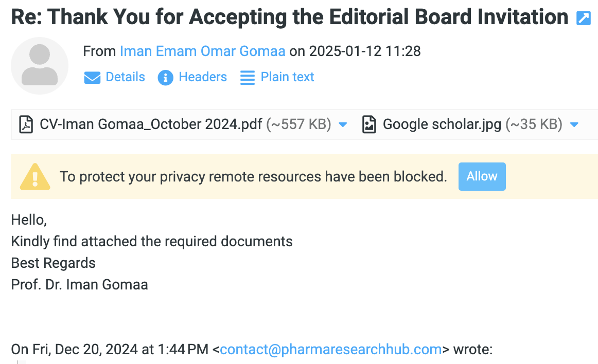
Task: Click the image file icon
Action: (369, 124)
